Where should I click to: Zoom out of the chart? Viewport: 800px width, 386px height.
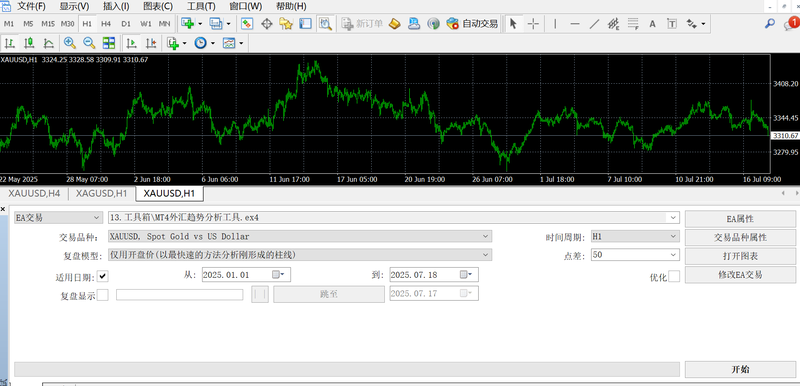point(89,43)
